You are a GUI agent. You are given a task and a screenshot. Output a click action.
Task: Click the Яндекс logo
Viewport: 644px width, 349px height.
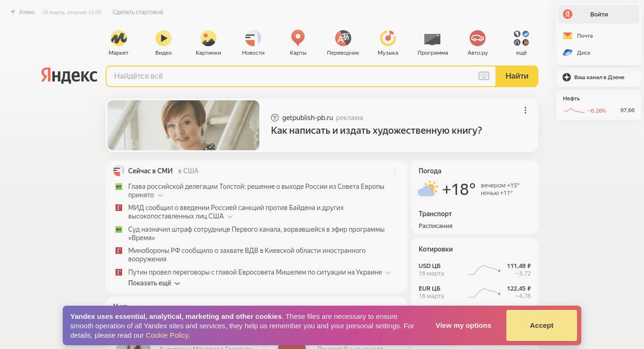[x=69, y=75]
